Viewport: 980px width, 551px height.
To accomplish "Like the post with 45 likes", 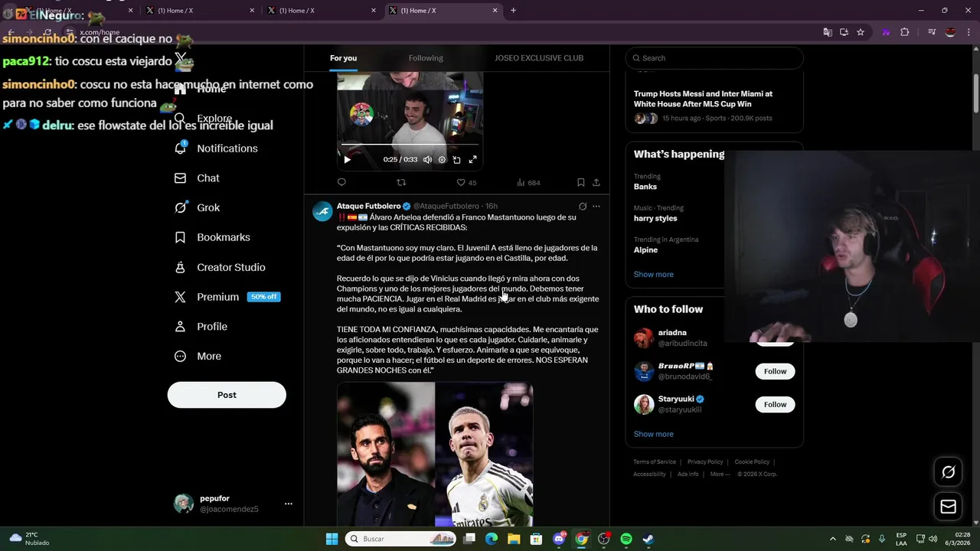I will click(x=466, y=182).
